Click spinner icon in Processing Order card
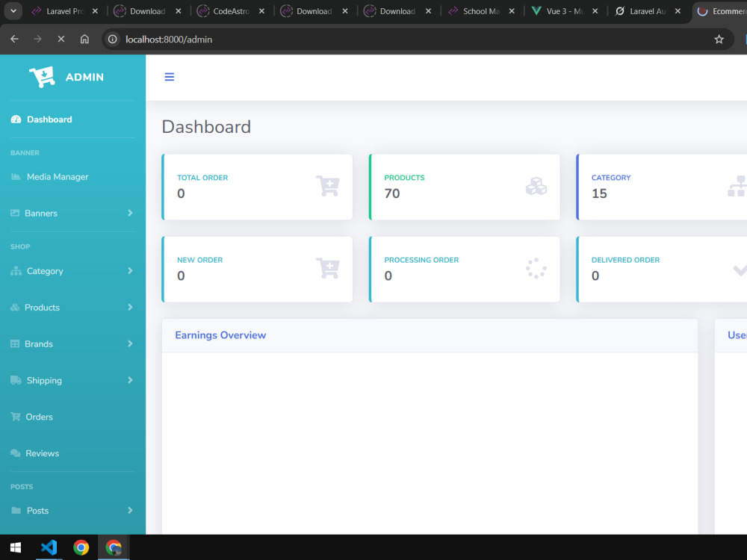Viewport: 747px width, 560px height. click(x=536, y=269)
